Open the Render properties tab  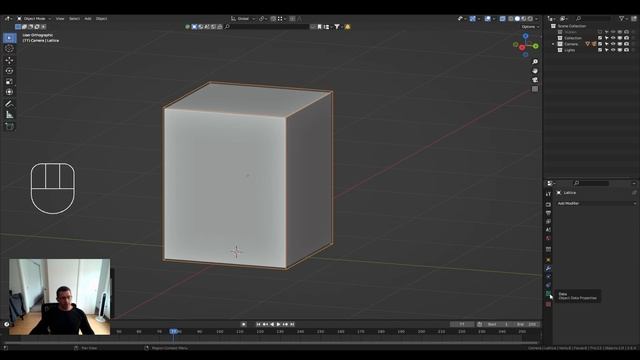(548, 204)
